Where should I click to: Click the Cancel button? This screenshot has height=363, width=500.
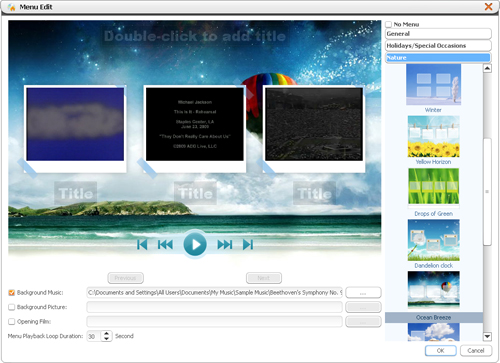coord(476,351)
